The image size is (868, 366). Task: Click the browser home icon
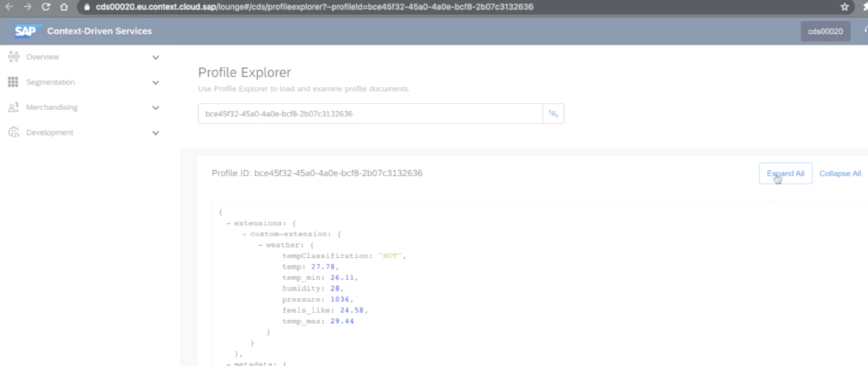(64, 7)
